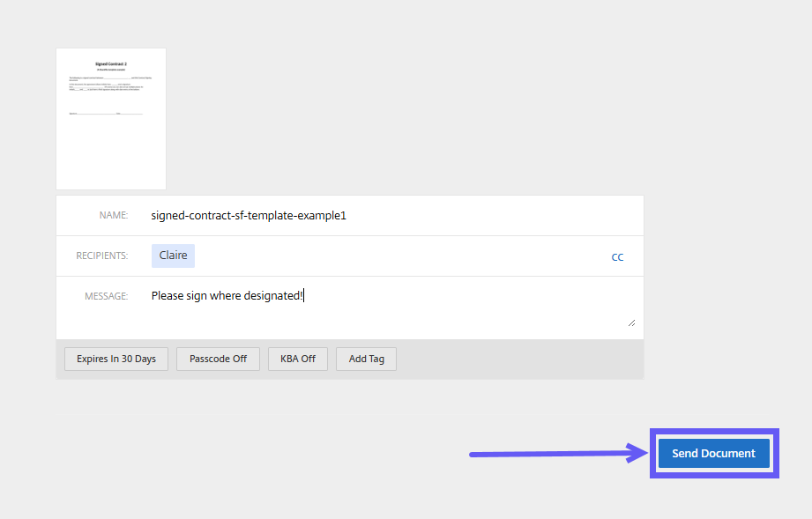Place cursor after "designated!" in message

(304, 297)
